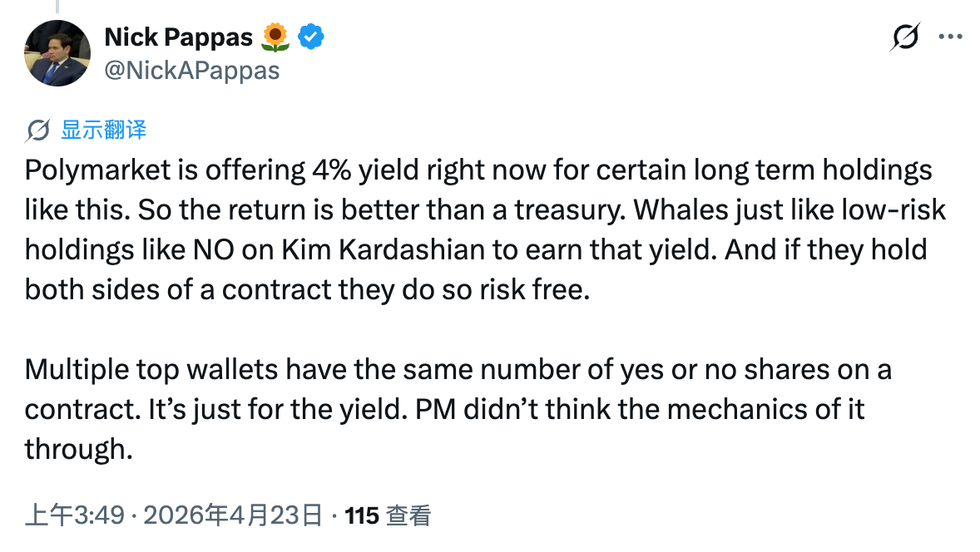This screenshot has height=552, width=980.
Task: Open the 115 查看 view count
Action: [x=388, y=515]
